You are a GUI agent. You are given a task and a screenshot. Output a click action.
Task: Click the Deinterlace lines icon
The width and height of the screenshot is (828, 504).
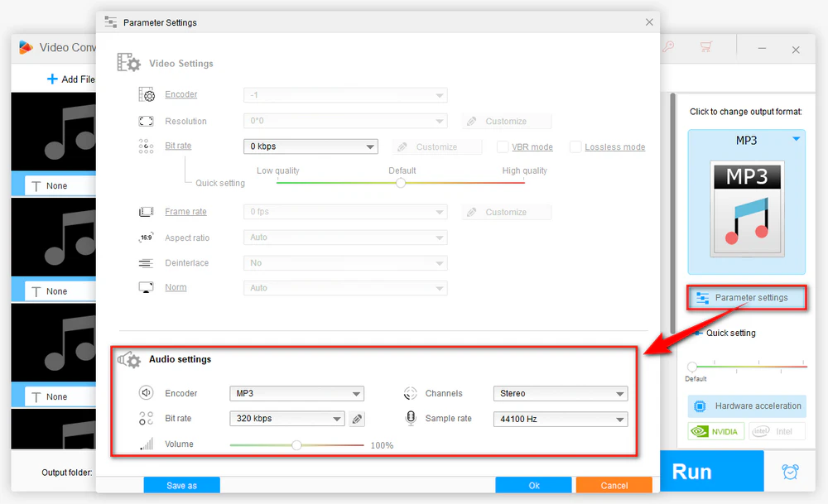pyautogui.click(x=146, y=263)
